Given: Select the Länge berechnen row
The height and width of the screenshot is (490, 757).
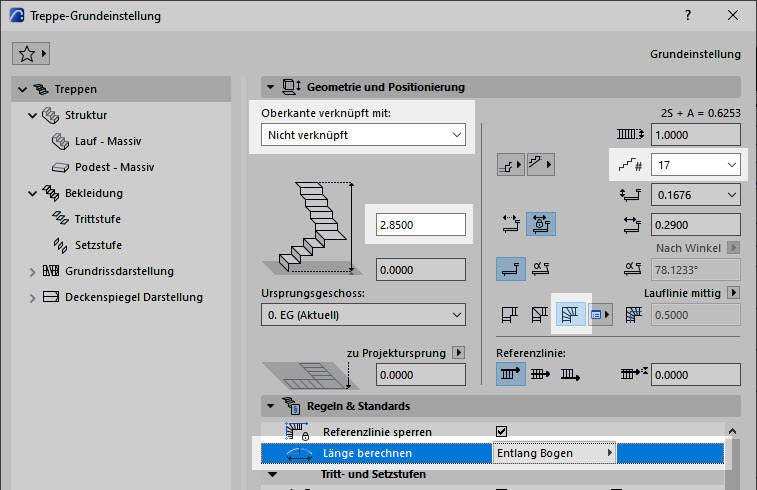Looking at the screenshot, I should point(492,453).
